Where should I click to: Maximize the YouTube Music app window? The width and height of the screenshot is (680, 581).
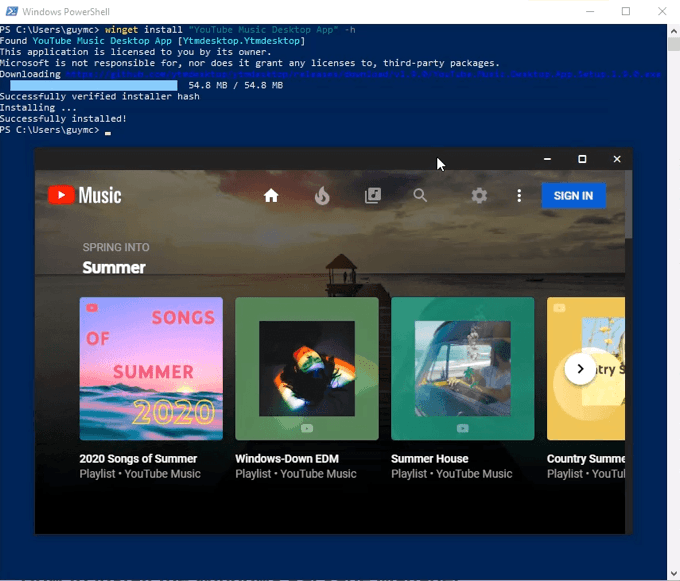(582, 159)
